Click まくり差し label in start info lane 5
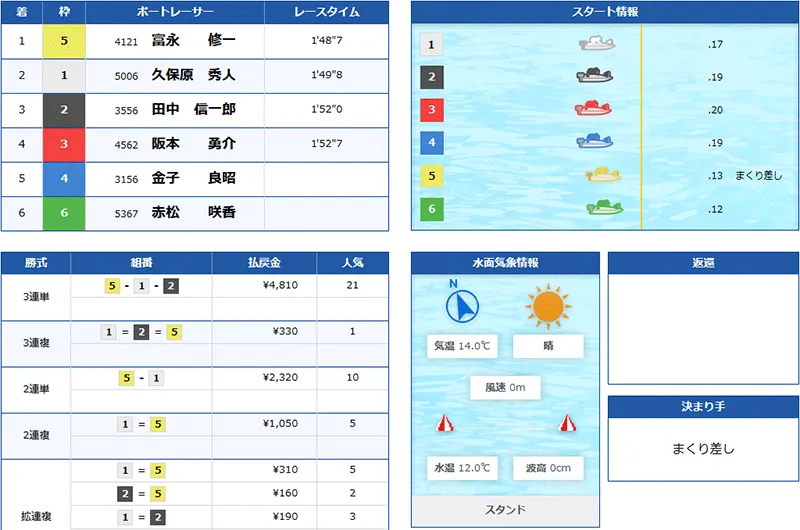The height and width of the screenshot is (530, 800). click(x=759, y=175)
